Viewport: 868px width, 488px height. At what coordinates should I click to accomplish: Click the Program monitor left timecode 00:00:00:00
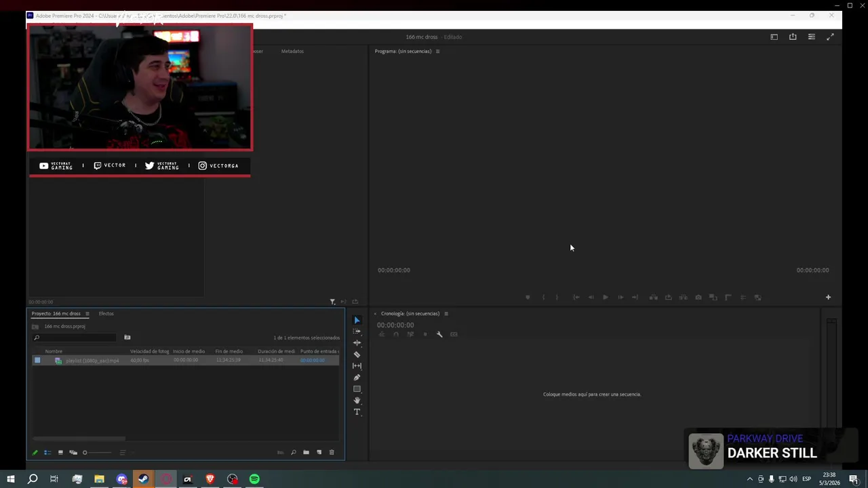[394, 270]
